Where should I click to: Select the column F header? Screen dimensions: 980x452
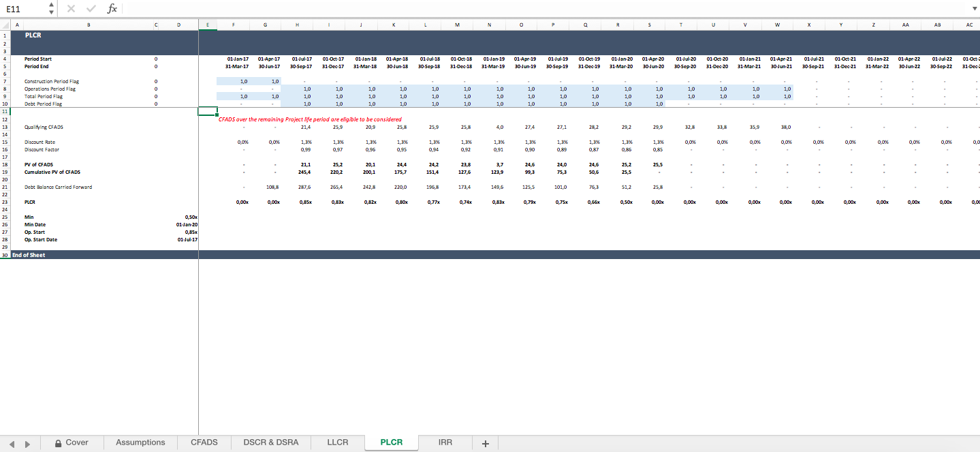click(x=233, y=24)
